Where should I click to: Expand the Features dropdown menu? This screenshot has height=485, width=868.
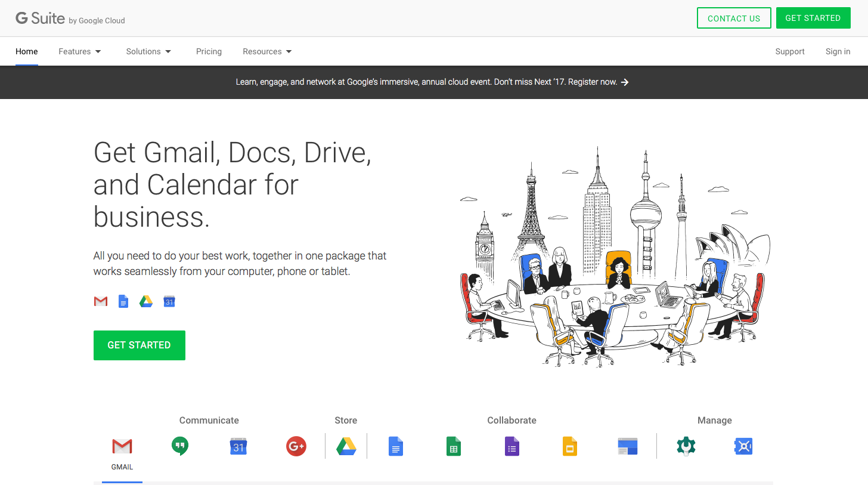point(80,51)
